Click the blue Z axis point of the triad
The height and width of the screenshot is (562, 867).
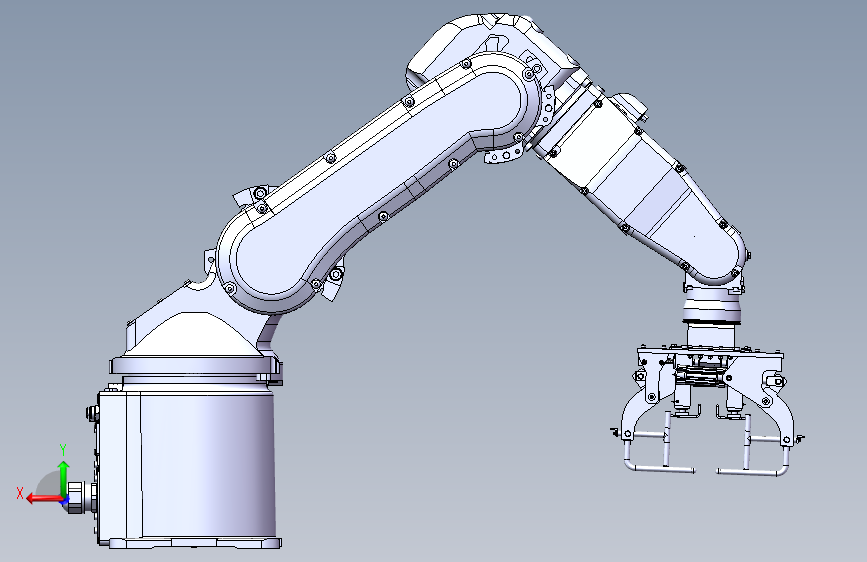pyautogui.click(x=65, y=501)
